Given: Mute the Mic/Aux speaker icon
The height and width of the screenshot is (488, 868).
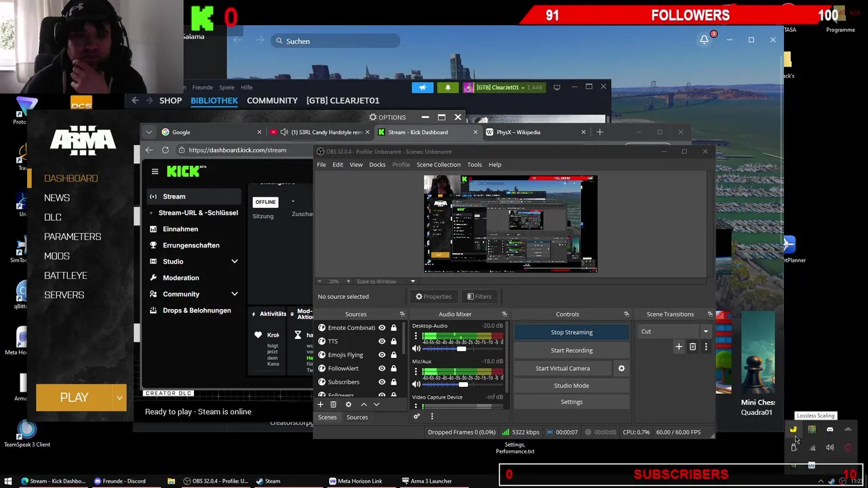Looking at the screenshot, I should 416,384.
